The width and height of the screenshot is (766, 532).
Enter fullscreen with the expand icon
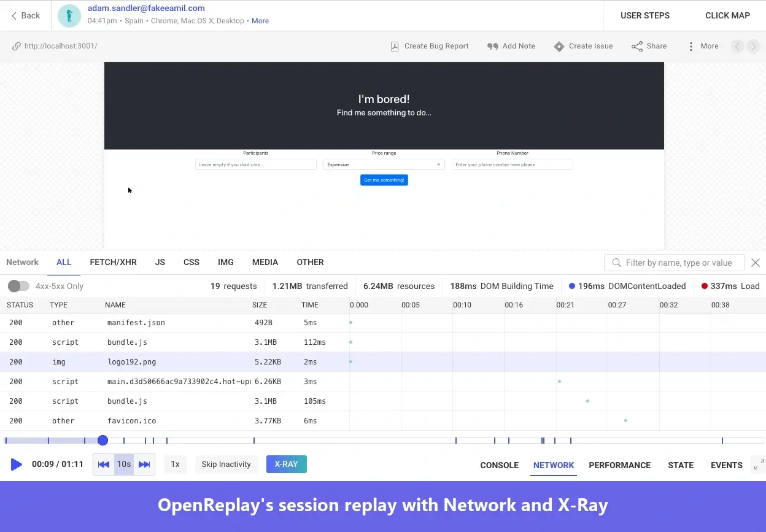(759, 465)
